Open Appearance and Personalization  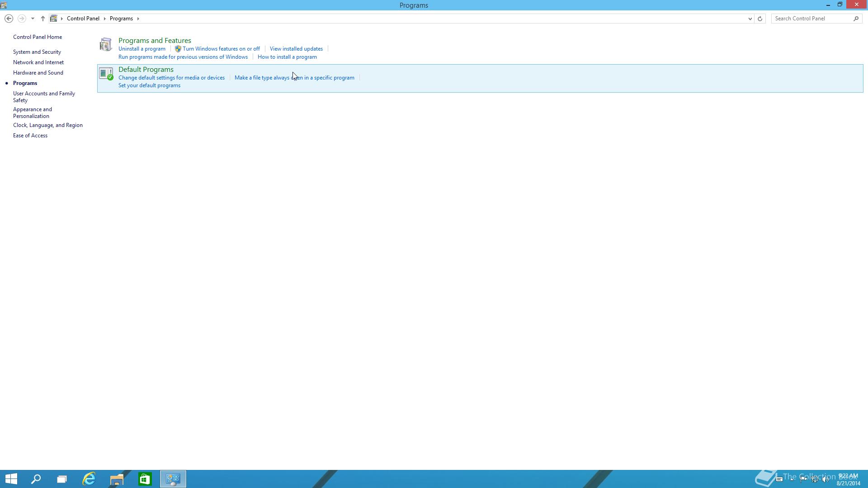tap(33, 113)
